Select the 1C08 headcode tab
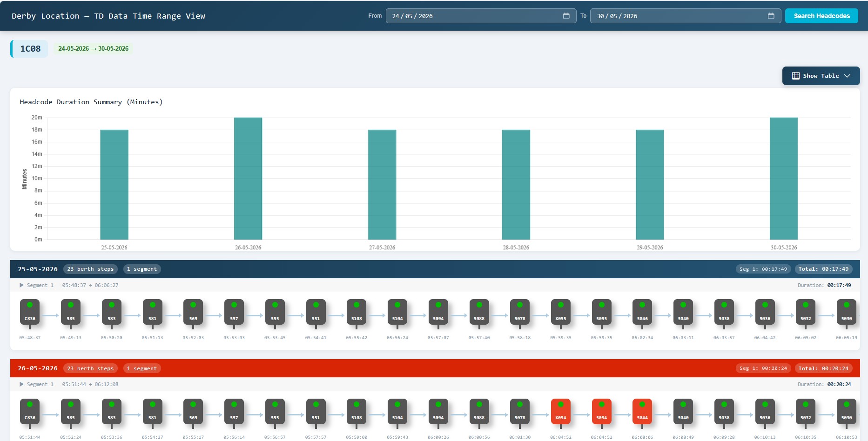Viewport: 868px width, 441px height. (x=29, y=49)
